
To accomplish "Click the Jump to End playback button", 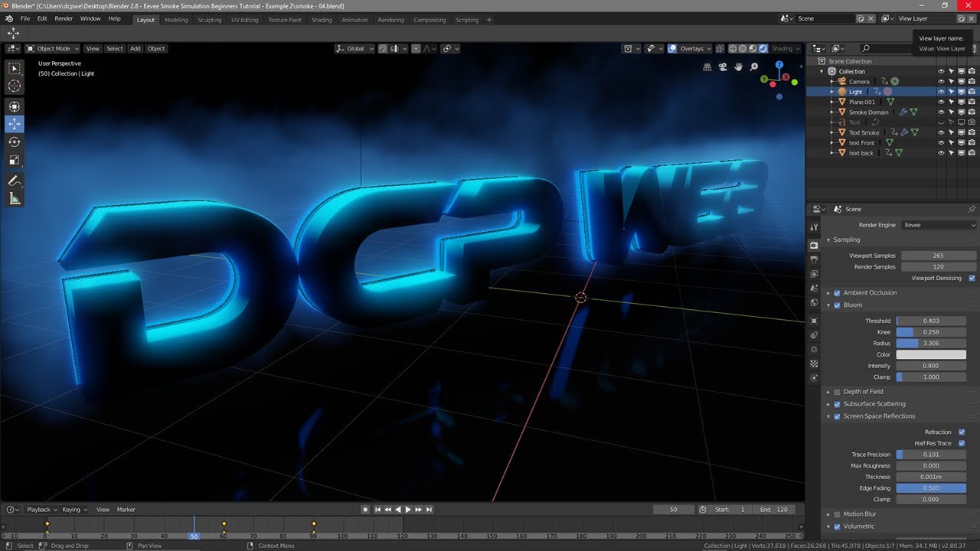I will [x=430, y=510].
